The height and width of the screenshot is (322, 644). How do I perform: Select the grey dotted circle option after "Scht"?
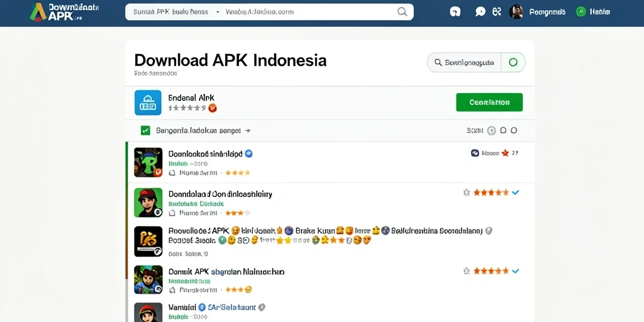pos(491,131)
